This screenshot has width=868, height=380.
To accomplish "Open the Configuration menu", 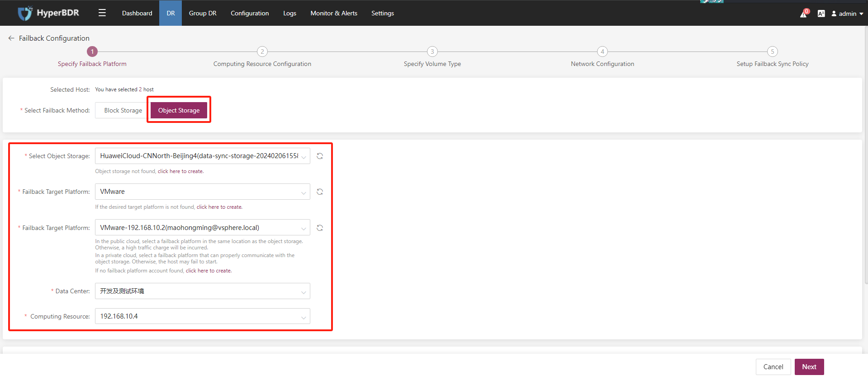I will (250, 13).
